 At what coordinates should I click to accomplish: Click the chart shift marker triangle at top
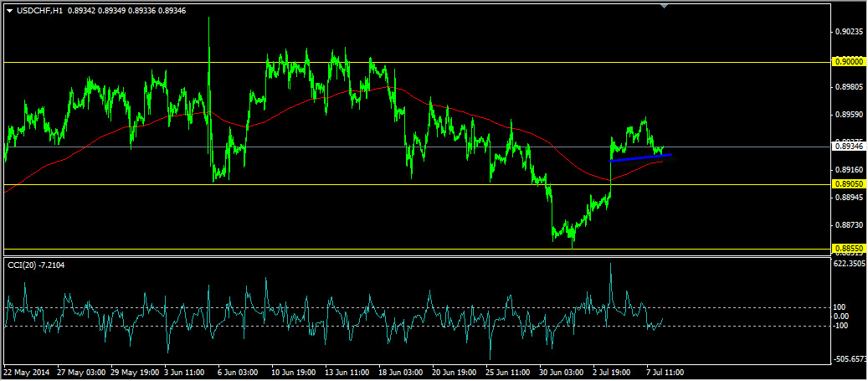point(665,6)
